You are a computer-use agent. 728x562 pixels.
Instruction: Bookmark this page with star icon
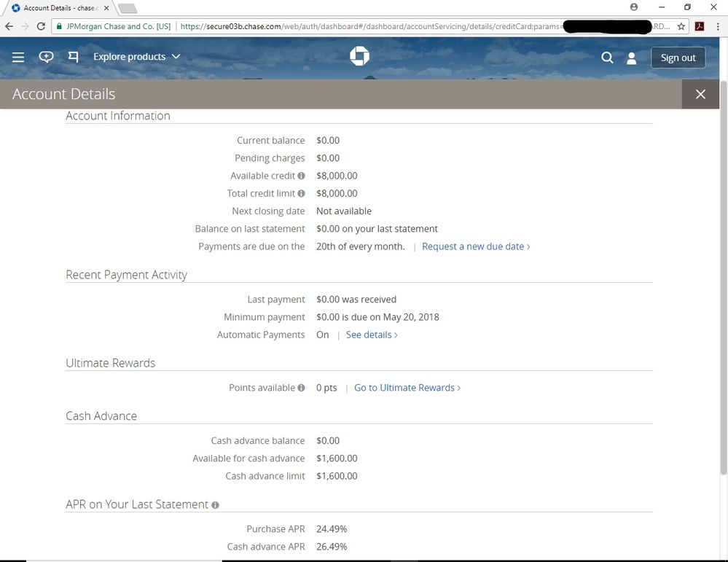(681, 26)
